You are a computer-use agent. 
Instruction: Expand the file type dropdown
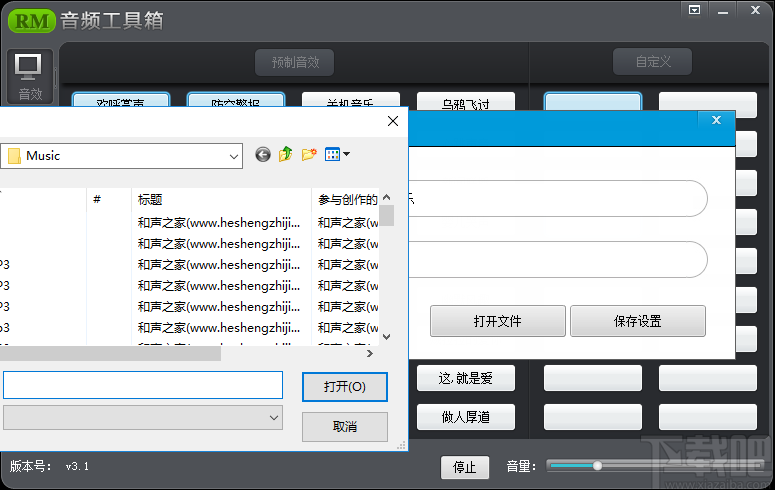point(273,418)
